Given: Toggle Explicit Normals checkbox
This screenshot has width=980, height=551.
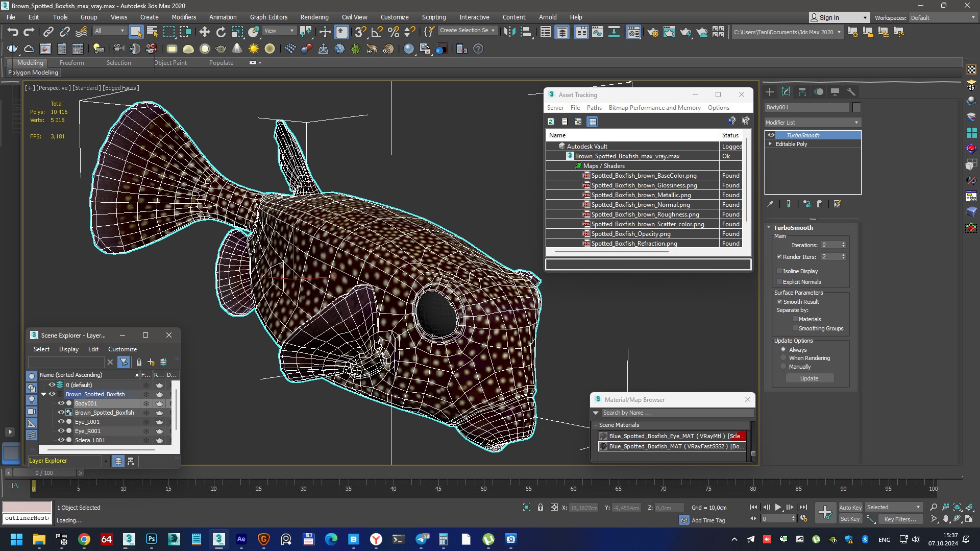Looking at the screenshot, I should 779,281.
